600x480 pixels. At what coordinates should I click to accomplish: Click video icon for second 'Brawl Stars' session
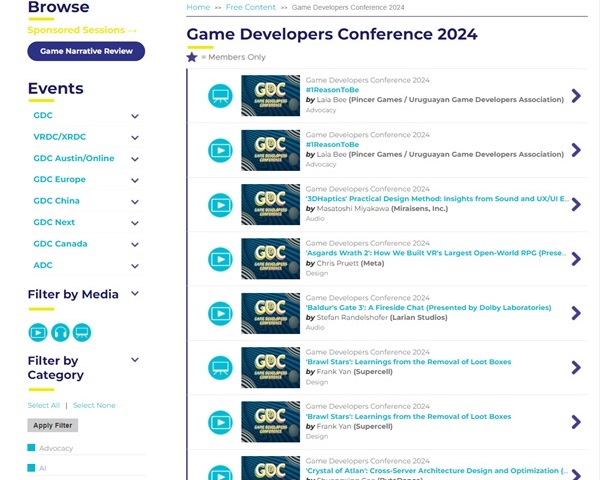[x=220, y=422]
